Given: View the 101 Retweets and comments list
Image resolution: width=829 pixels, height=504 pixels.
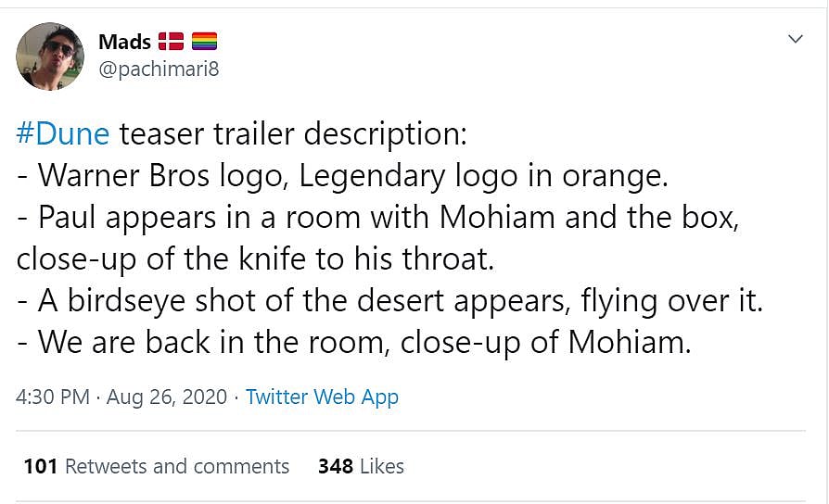Looking at the screenshot, I should click(176, 466).
